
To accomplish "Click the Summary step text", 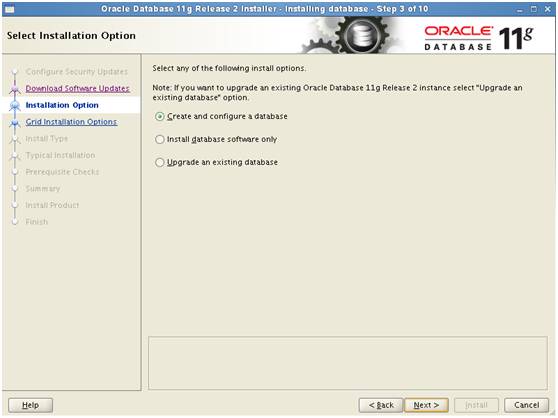I will pos(43,189).
